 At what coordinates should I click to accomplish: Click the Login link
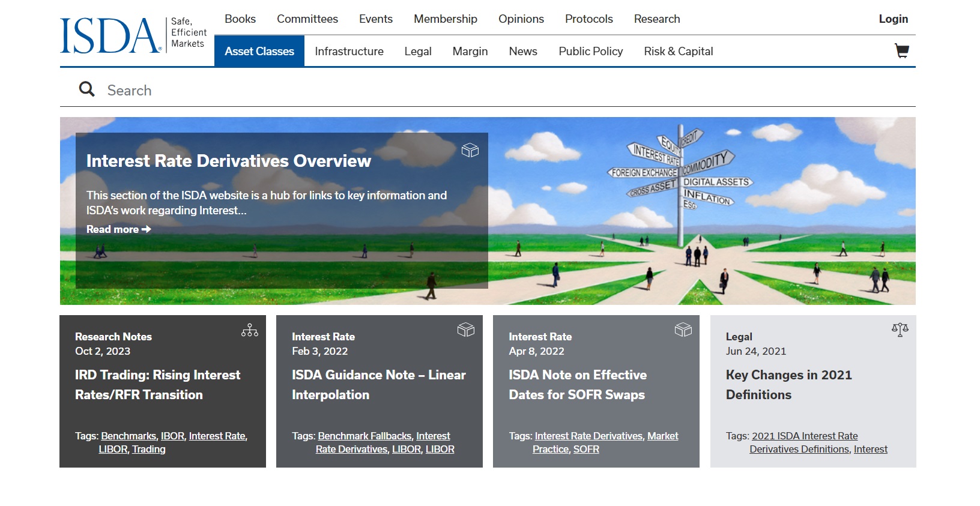[893, 19]
